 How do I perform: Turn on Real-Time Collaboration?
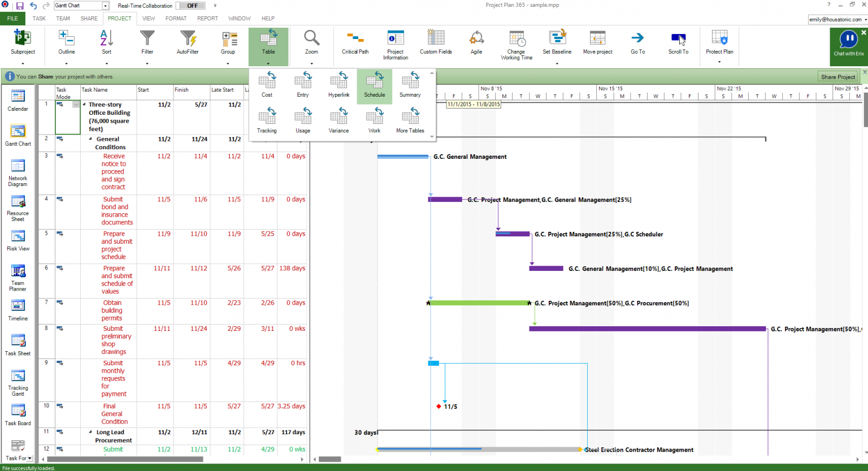coord(190,5)
